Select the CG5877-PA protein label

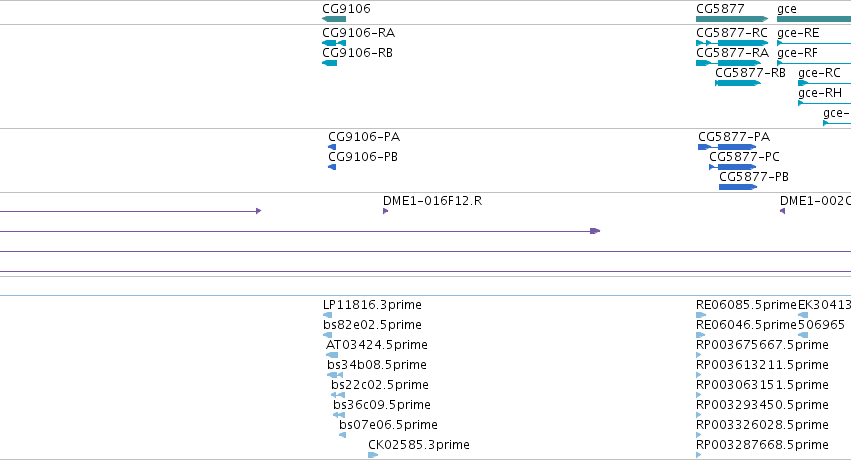tap(734, 137)
